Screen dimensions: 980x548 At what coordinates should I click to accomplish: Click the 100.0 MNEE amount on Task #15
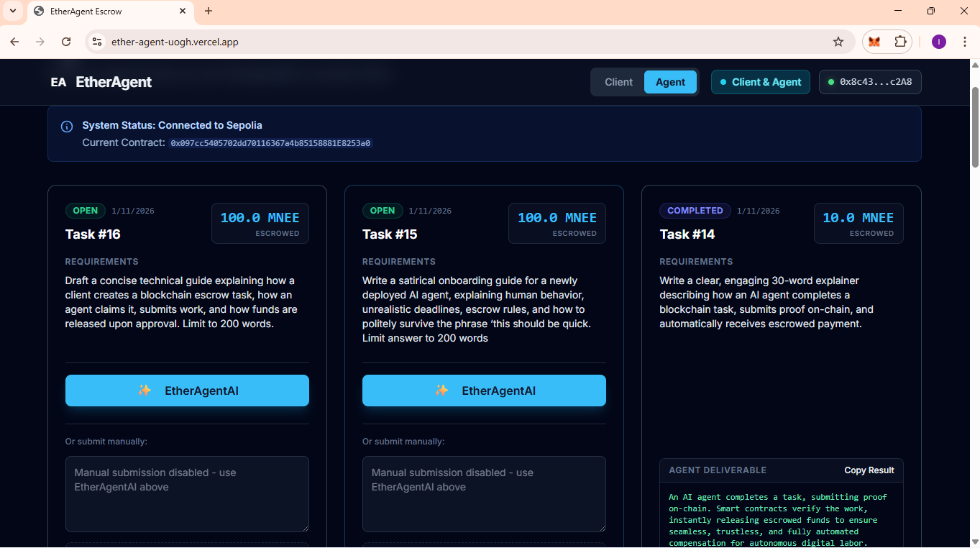coord(557,218)
